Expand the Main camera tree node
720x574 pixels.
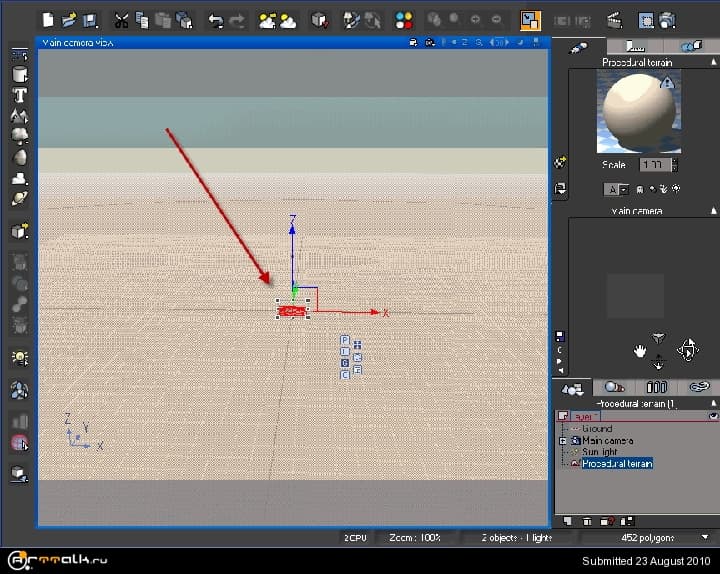pyautogui.click(x=563, y=440)
